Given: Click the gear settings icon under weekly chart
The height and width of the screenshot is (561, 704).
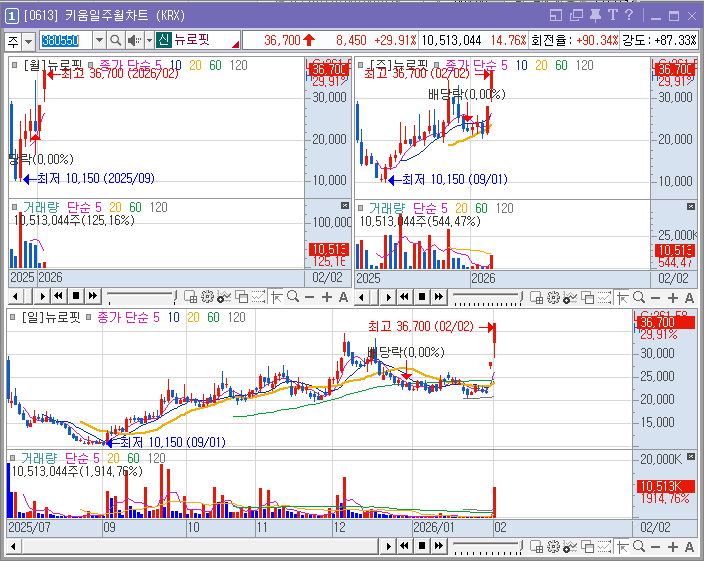Looking at the screenshot, I should coord(553,297).
